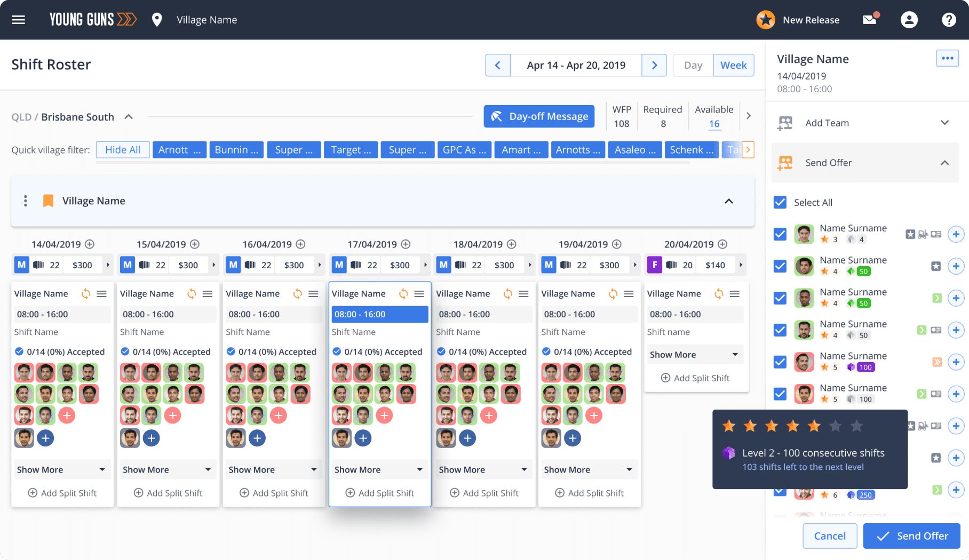
Task: Click the plus icon next to 14/04/2019
Action: (x=90, y=244)
